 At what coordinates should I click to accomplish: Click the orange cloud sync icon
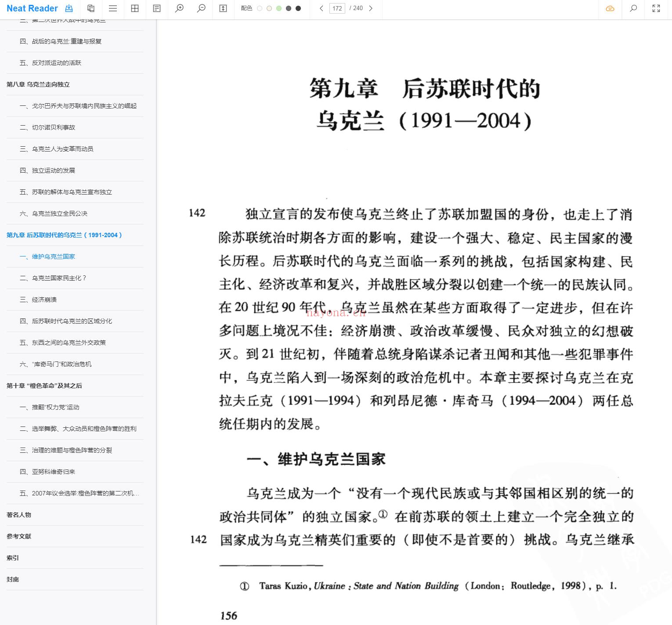[x=610, y=8]
